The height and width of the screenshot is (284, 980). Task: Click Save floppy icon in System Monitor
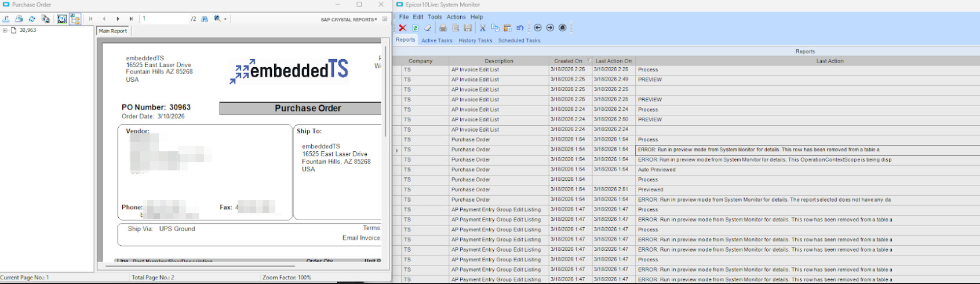click(x=468, y=28)
